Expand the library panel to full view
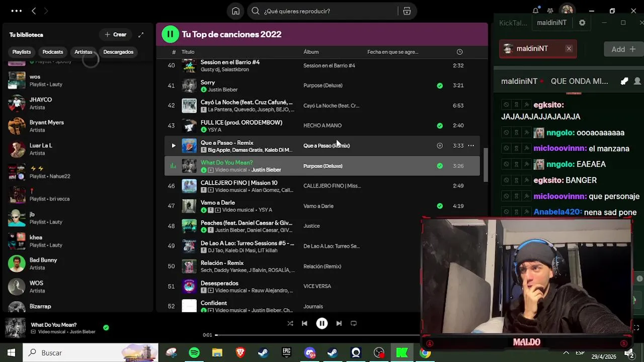This screenshot has width=644, height=362. [x=141, y=35]
